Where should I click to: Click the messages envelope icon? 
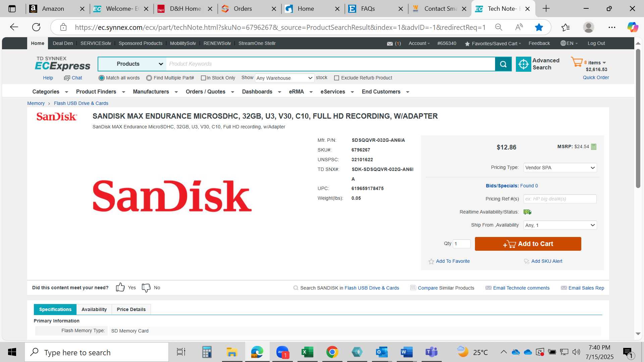point(390,44)
